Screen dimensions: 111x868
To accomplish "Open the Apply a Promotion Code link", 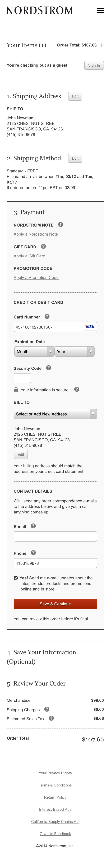I will 36,277.
